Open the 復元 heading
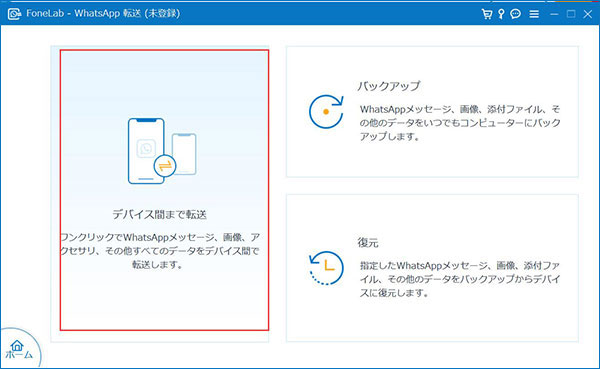The height and width of the screenshot is (369, 600). click(x=368, y=242)
